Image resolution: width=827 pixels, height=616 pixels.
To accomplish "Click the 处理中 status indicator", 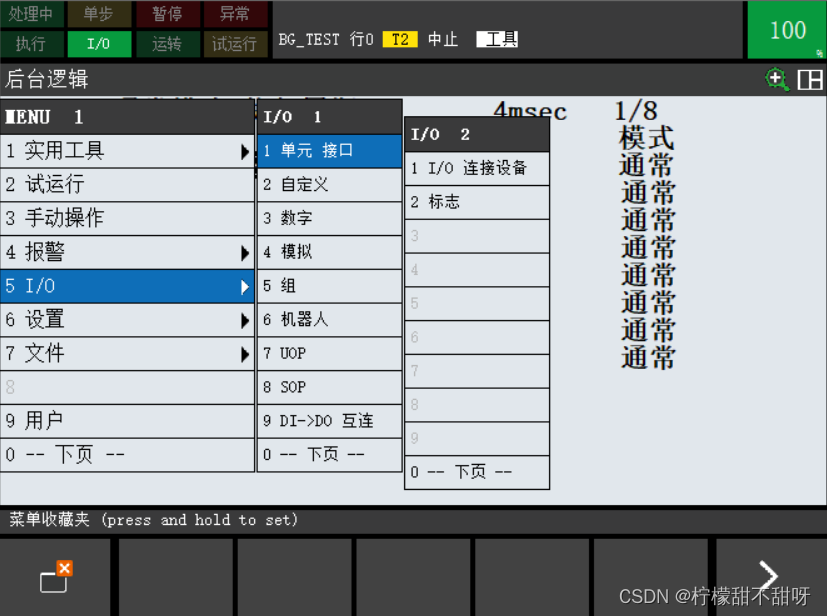I will tap(32, 14).
